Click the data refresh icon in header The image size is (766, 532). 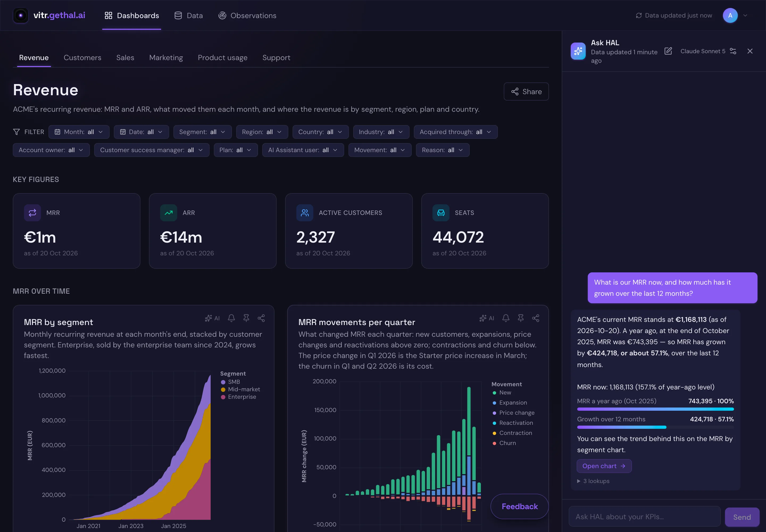[x=639, y=15]
